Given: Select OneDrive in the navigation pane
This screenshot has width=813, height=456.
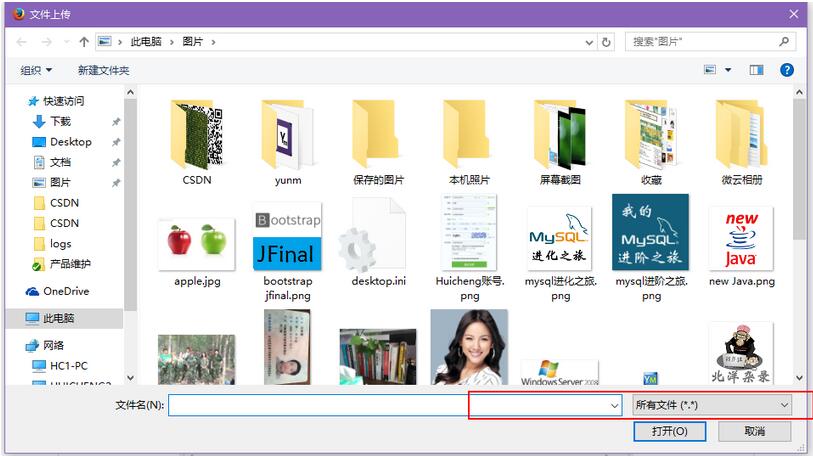Looking at the screenshot, I should point(65,291).
